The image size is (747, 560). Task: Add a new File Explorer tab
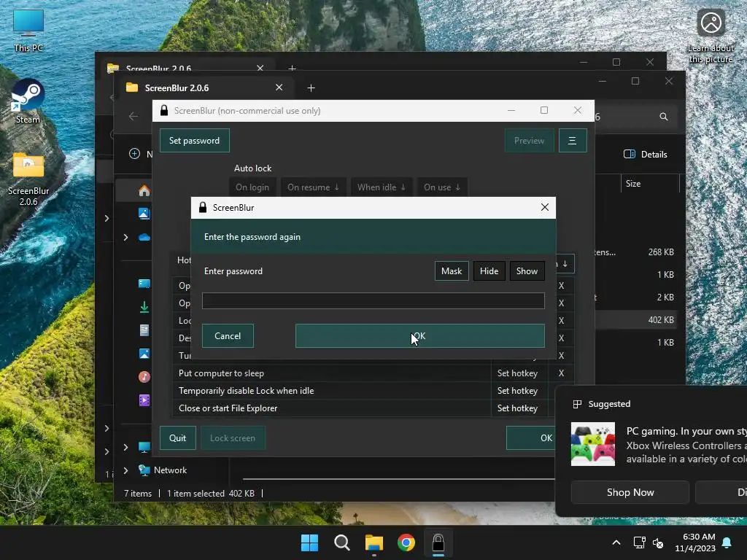(311, 88)
